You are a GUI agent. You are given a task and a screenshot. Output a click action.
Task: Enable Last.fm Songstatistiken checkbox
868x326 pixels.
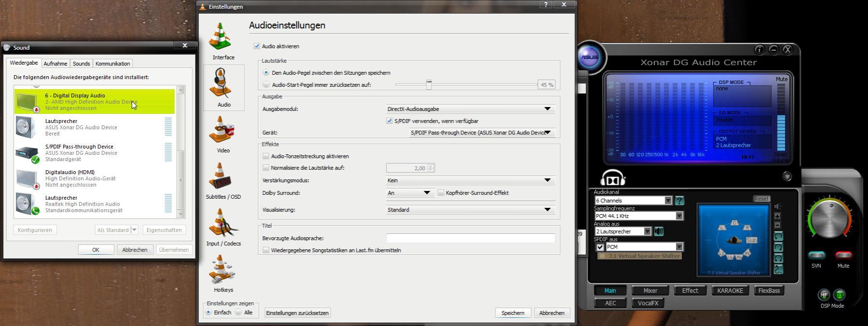(266, 250)
